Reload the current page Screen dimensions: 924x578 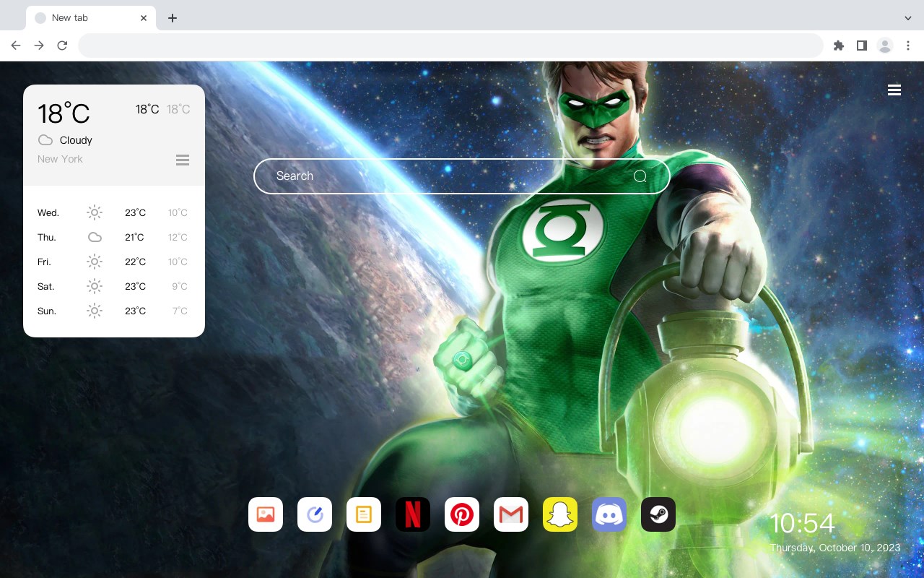coord(62,46)
